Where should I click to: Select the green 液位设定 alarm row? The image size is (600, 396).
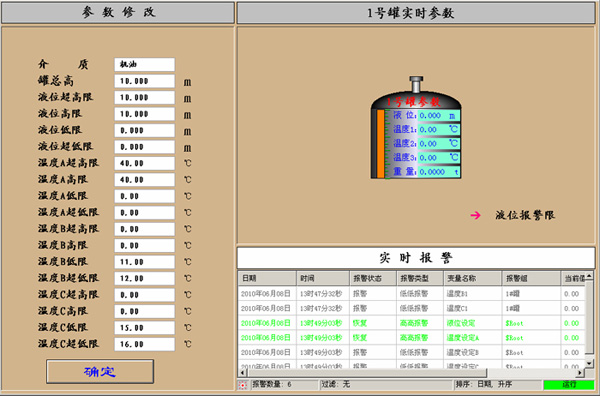(x=411, y=323)
